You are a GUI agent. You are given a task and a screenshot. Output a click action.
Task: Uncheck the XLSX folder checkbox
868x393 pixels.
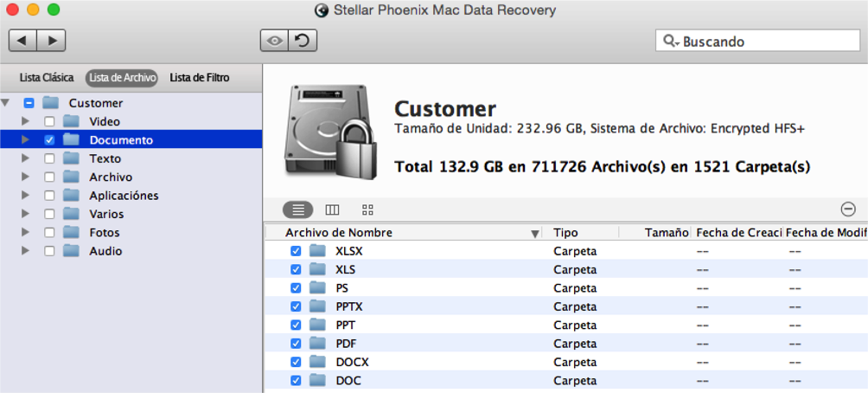[x=296, y=251]
